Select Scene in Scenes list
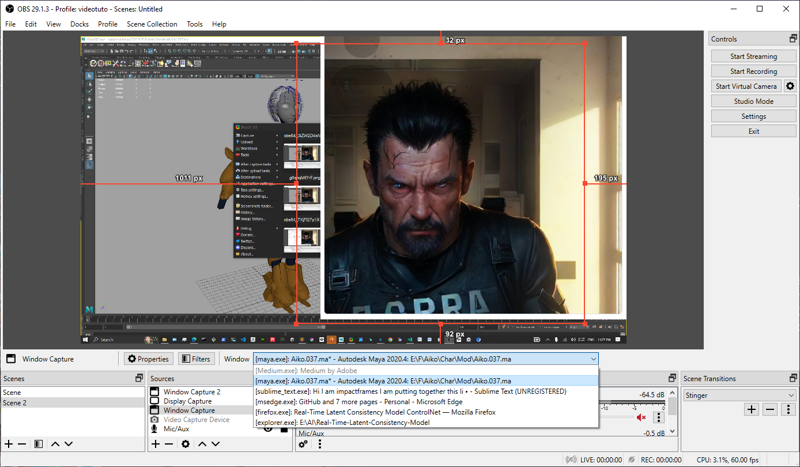Screen dimensions: 800x467 72,392
